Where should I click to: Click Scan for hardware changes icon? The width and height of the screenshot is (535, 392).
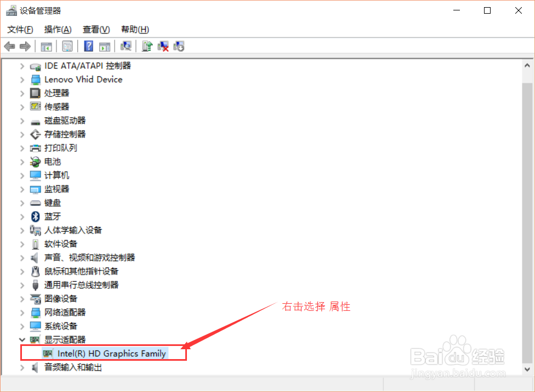(x=126, y=46)
